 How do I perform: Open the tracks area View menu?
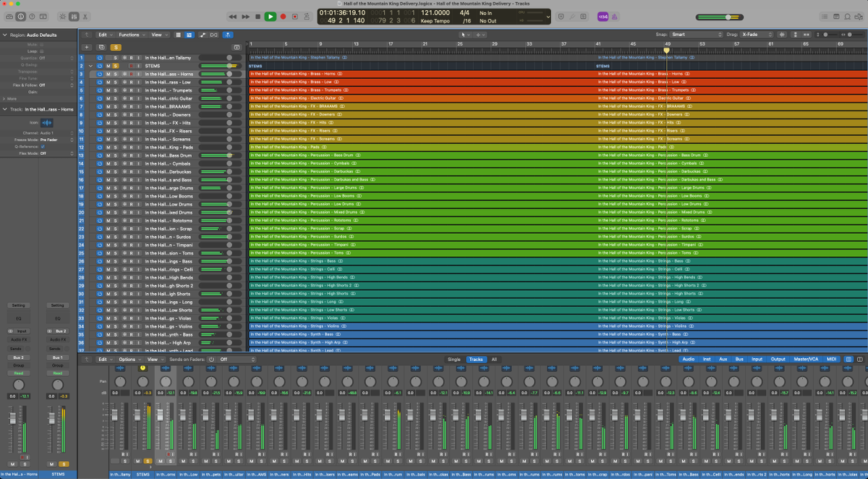pos(159,35)
